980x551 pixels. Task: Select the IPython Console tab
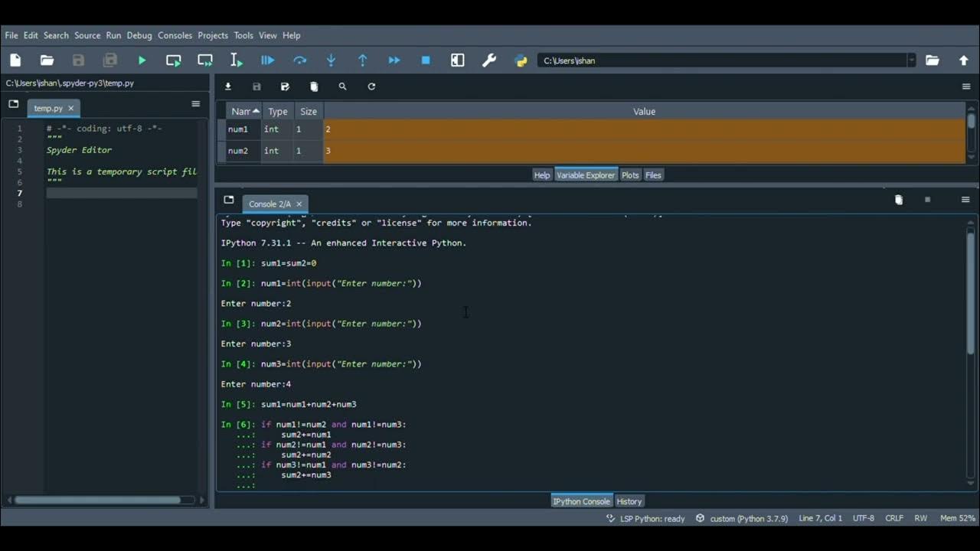click(582, 501)
